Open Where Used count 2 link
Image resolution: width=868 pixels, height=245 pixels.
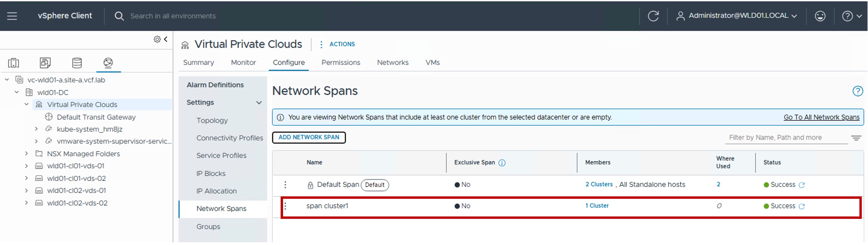click(718, 184)
